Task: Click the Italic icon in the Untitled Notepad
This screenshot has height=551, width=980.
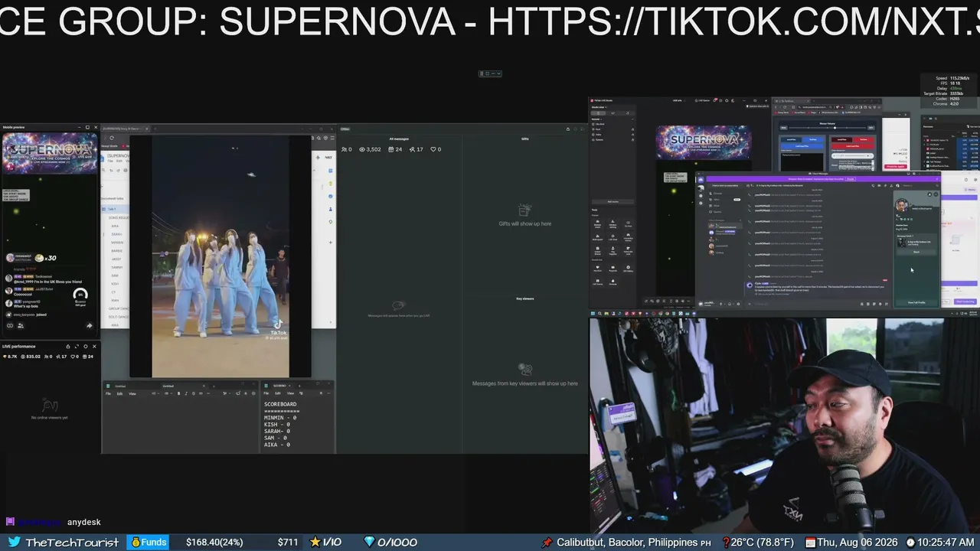Action: point(186,393)
